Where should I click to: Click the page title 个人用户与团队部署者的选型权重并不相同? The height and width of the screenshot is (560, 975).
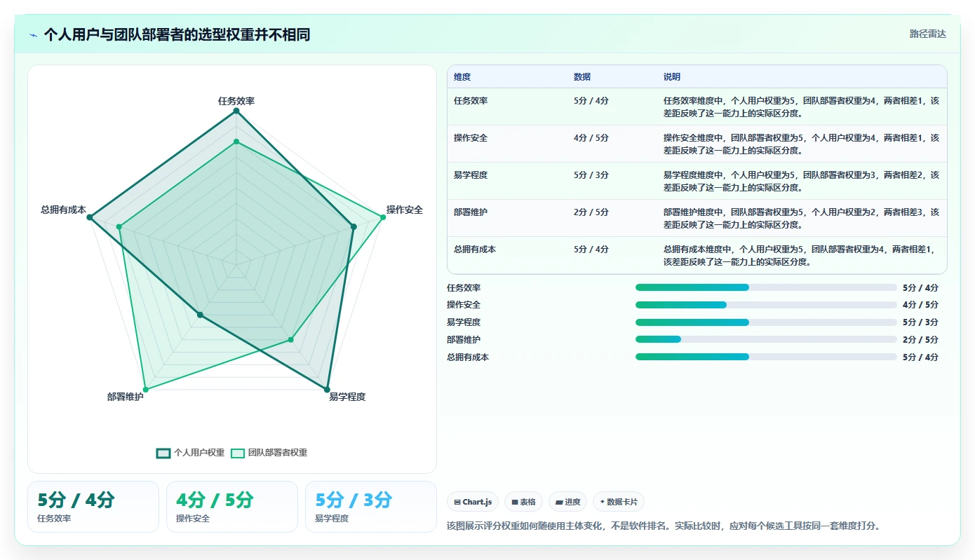177,34
